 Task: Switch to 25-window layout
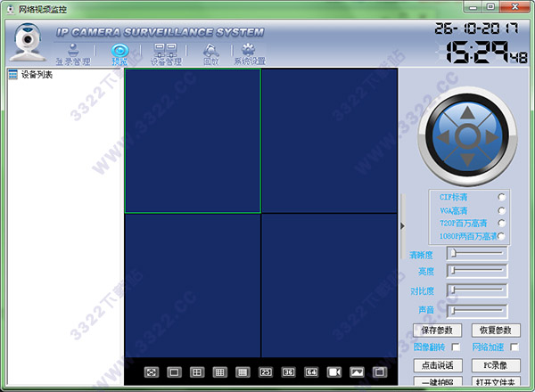pos(266,372)
